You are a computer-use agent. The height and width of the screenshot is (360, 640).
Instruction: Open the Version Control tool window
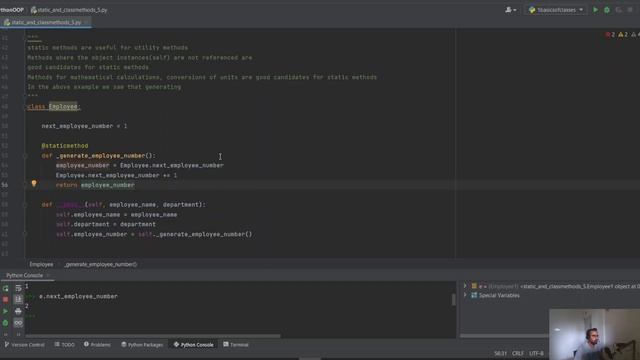click(24, 345)
